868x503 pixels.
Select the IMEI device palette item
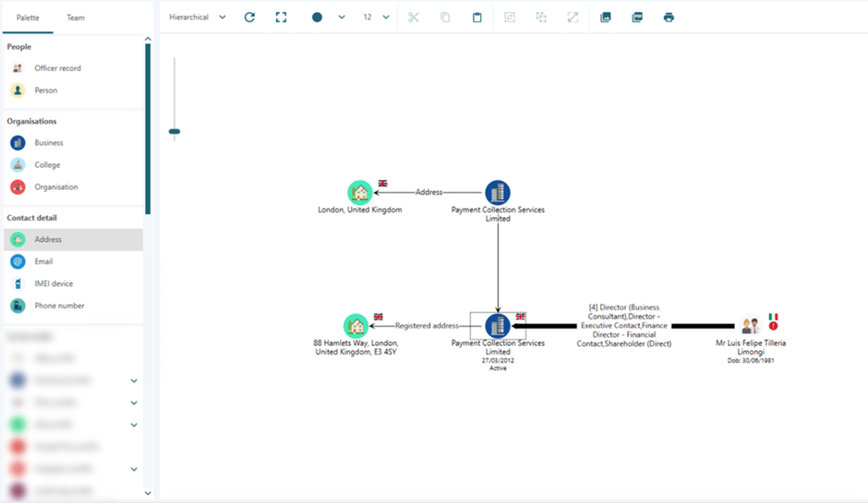tap(73, 283)
